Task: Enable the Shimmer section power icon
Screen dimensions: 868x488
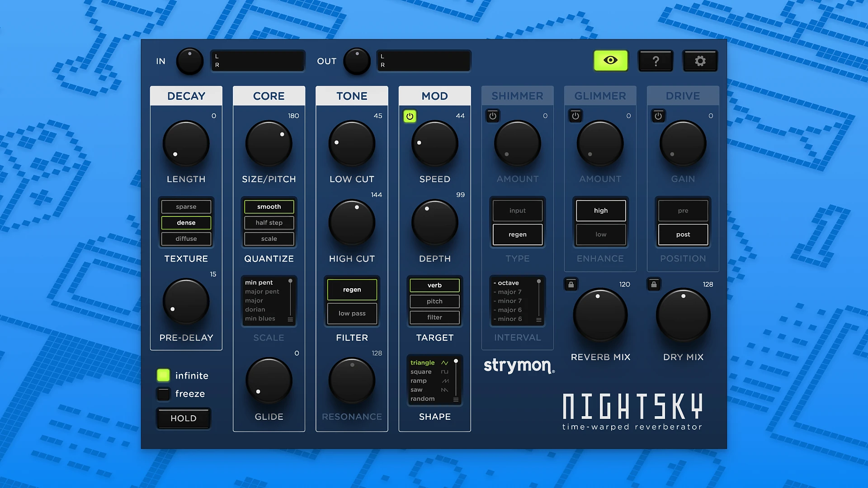Action: click(x=492, y=116)
